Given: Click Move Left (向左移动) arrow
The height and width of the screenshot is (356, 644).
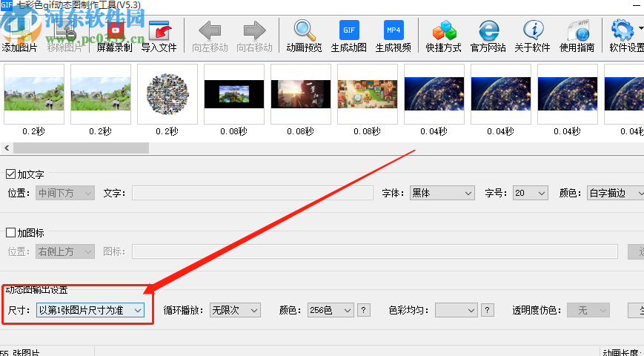Looking at the screenshot, I should click(210, 36).
